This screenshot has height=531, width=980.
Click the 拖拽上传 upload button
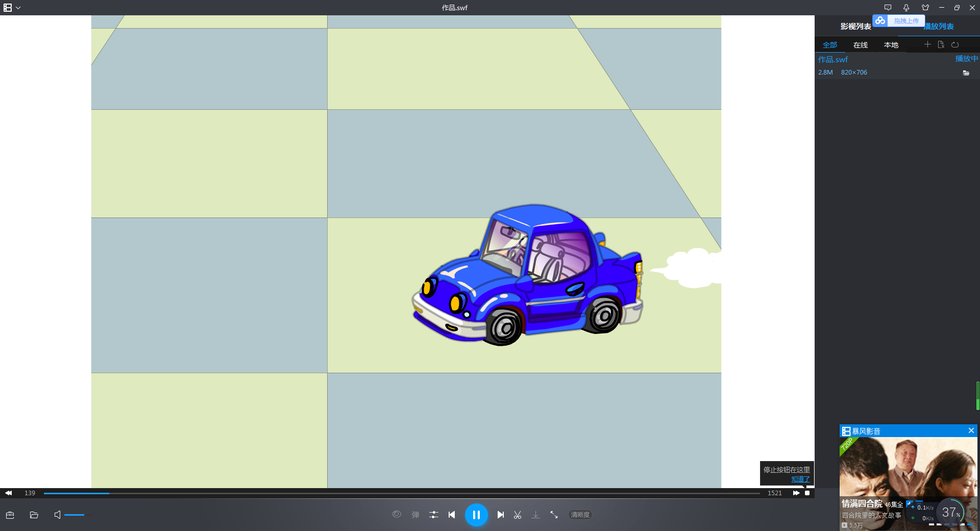point(906,21)
